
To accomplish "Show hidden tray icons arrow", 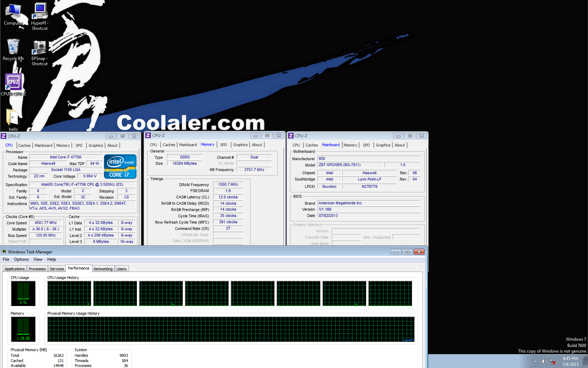I will tap(535, 361).
